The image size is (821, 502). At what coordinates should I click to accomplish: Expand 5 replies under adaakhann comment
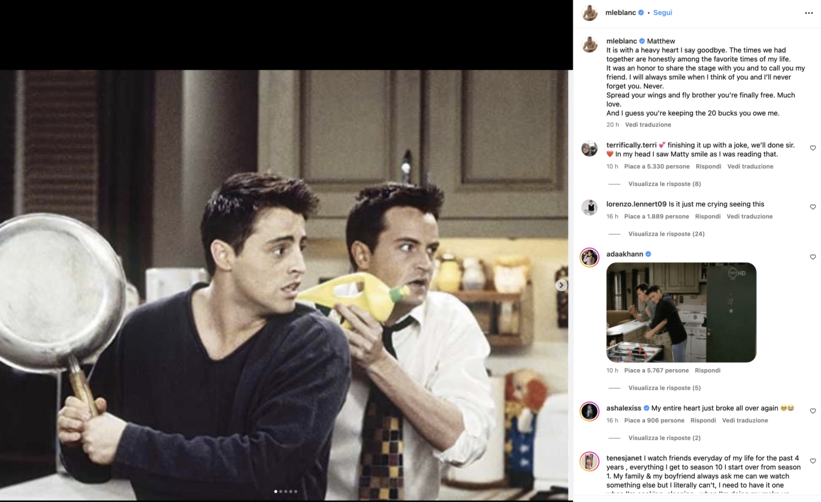coord(664,388)
